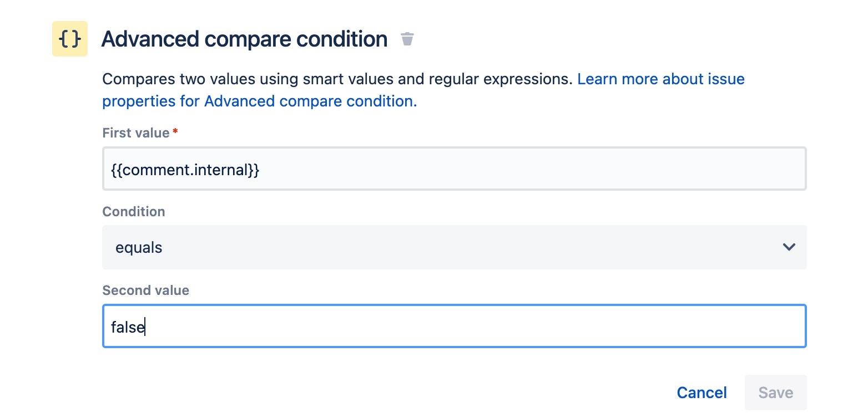Click the 'Second value' field label
The width and height of the screenshot is (868, 418).
click(x=145, y=290)
